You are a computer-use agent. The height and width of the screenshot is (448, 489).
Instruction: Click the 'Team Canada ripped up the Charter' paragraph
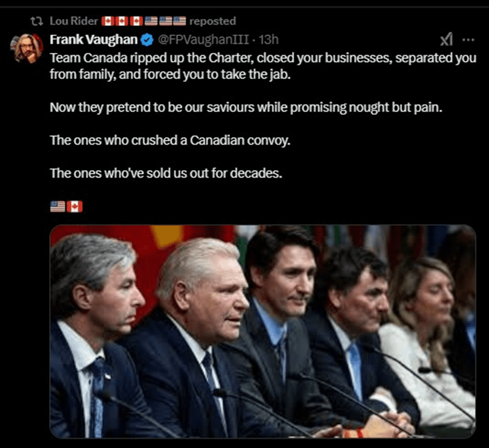tap(263, 66)
